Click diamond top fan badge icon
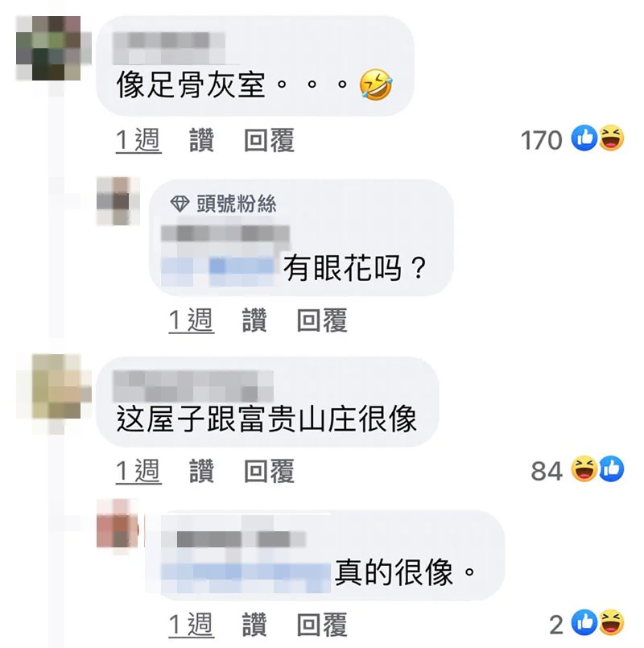The height and width of the screenshot is (648, 644). [180, 204]
